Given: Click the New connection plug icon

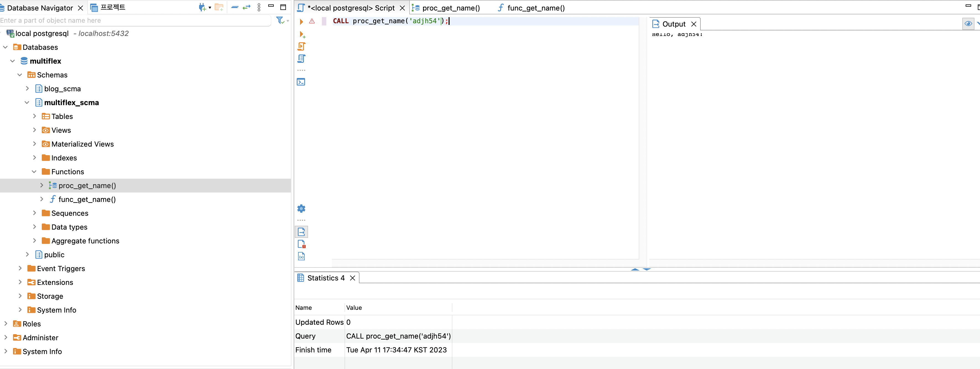Looking at the screenshot, I should pos(202,8).
